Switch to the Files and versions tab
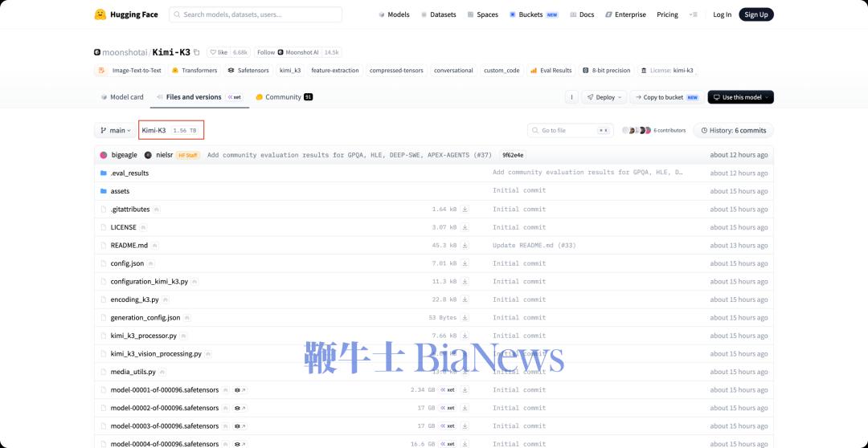Screen dimensions: 868x448 tap(199, 97)
